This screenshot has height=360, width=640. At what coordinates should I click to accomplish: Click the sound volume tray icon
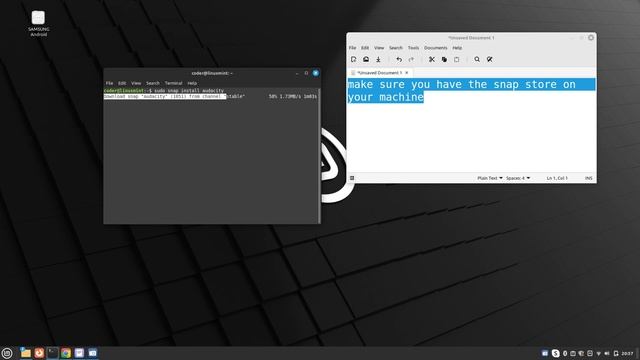607,353
